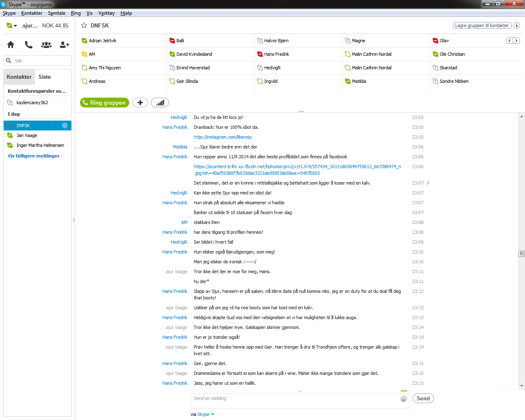525x420 pixels.
Task: Click the Send button
Action: tap(423, 398)
